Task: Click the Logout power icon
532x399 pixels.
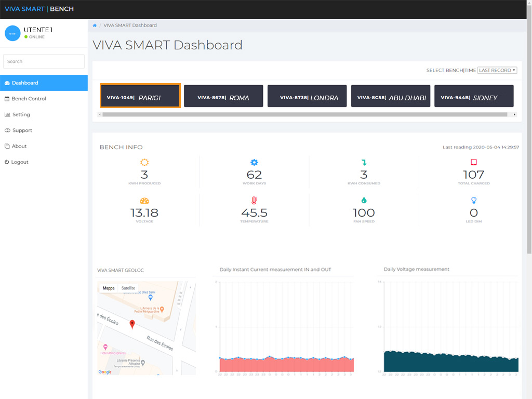Action: pos(7,162)
